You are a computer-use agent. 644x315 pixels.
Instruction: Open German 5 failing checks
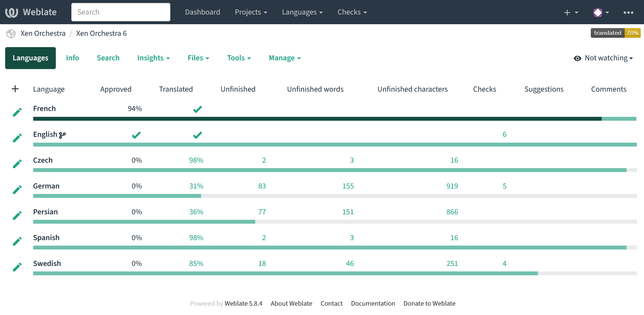pos(505,186)
